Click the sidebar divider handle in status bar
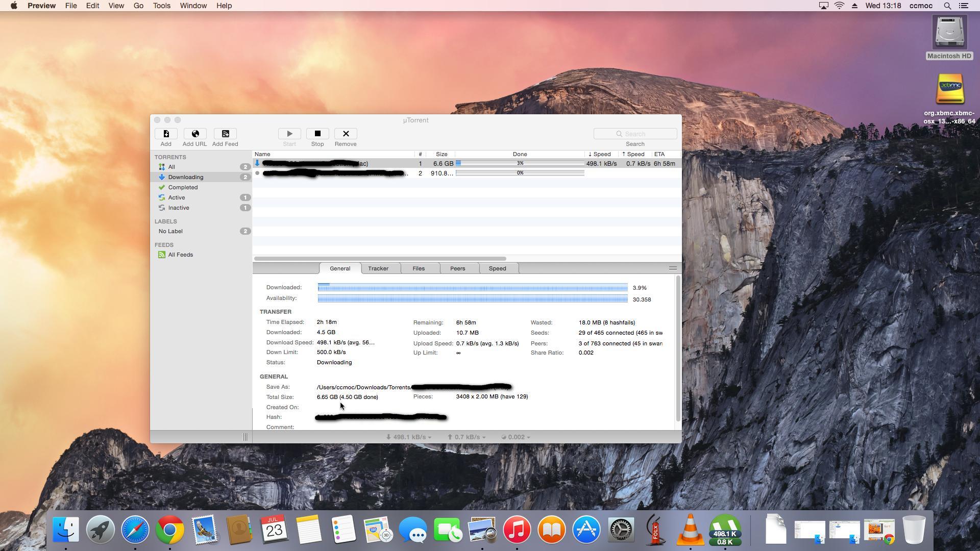The width and height of the screenshot is (980, 551). click(x=245, y=437)
